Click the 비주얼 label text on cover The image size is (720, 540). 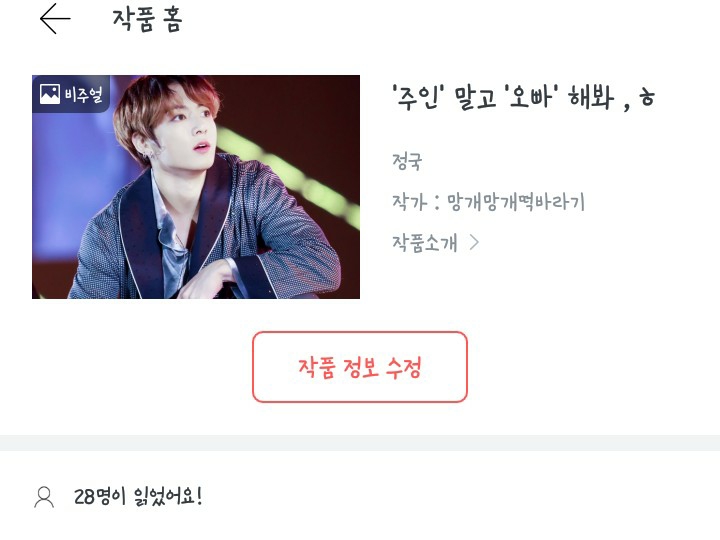[x=84, y=95]
